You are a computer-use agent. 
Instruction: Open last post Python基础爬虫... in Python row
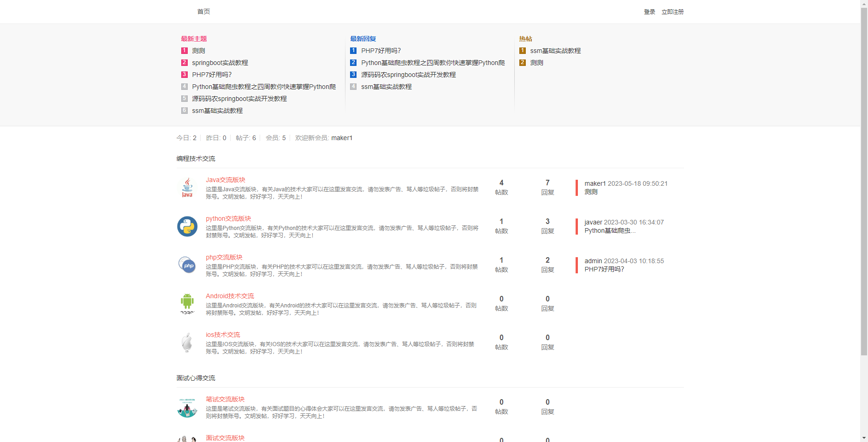[x=610, y=230]
